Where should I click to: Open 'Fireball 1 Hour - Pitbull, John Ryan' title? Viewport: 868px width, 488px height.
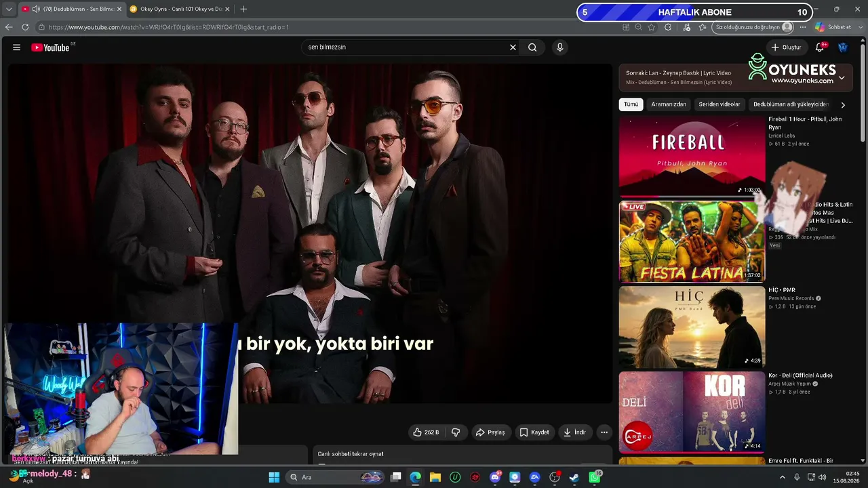(805, 123)
